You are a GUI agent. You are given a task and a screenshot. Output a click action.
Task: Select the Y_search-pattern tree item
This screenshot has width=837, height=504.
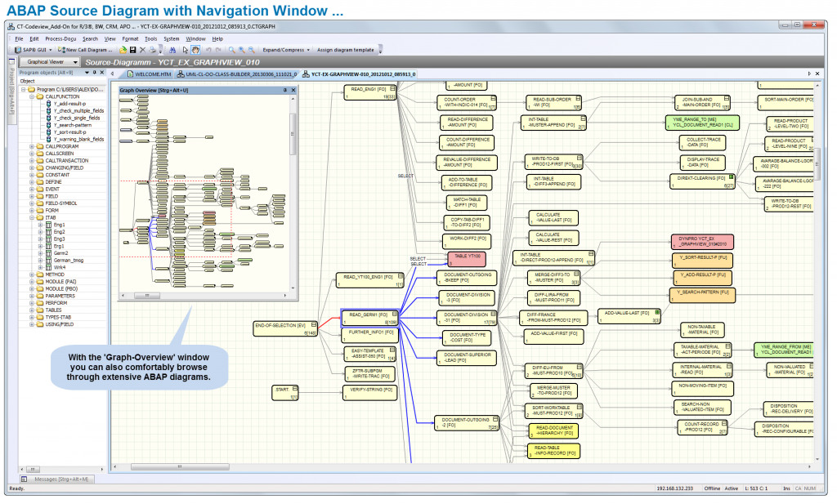tap(73, 125)
